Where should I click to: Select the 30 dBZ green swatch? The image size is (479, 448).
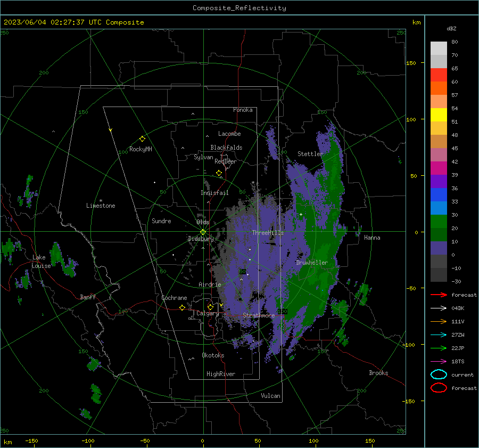pos(439,222)
